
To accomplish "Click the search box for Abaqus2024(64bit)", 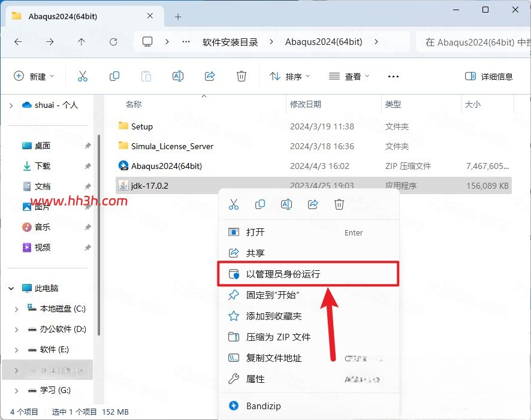I will 474,42.
